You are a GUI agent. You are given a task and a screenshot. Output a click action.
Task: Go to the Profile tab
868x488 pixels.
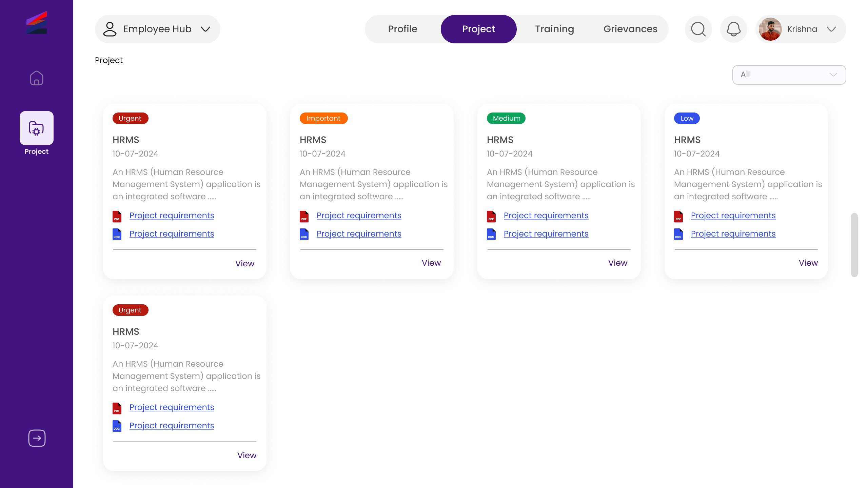(402, 29)
